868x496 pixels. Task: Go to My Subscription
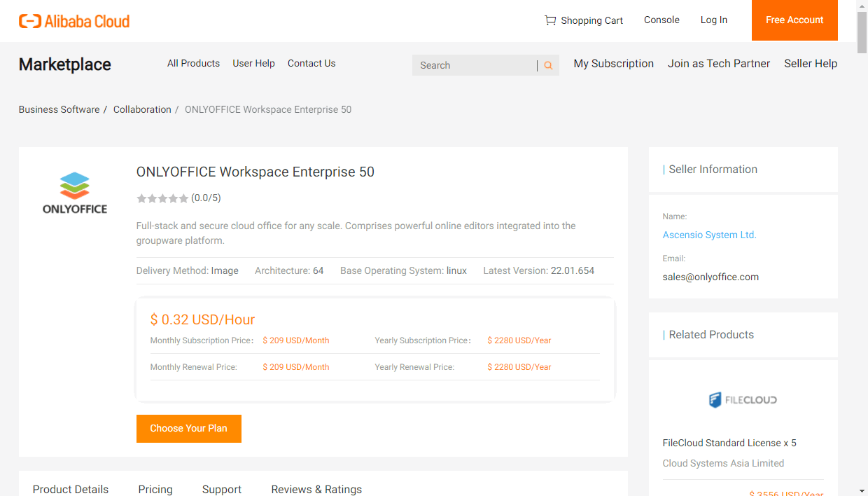pos(614,63)
